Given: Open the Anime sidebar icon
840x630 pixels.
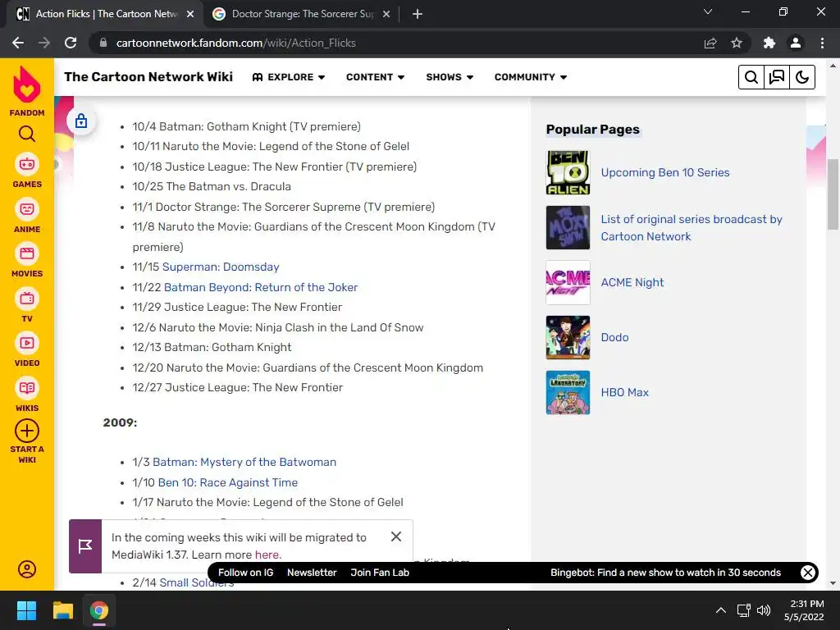Looking at the screenshot, I should point(27,209).
